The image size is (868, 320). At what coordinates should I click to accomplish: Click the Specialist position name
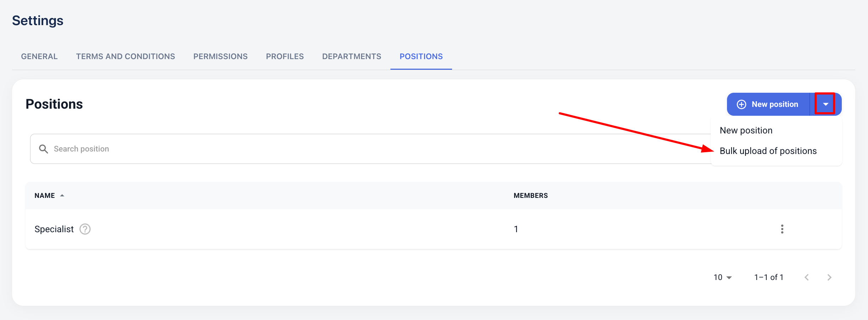[54, 229]
